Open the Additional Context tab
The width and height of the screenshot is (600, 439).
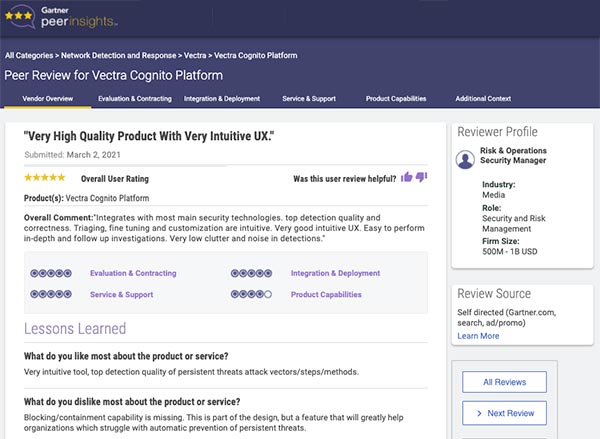click(x=483, y=99)
